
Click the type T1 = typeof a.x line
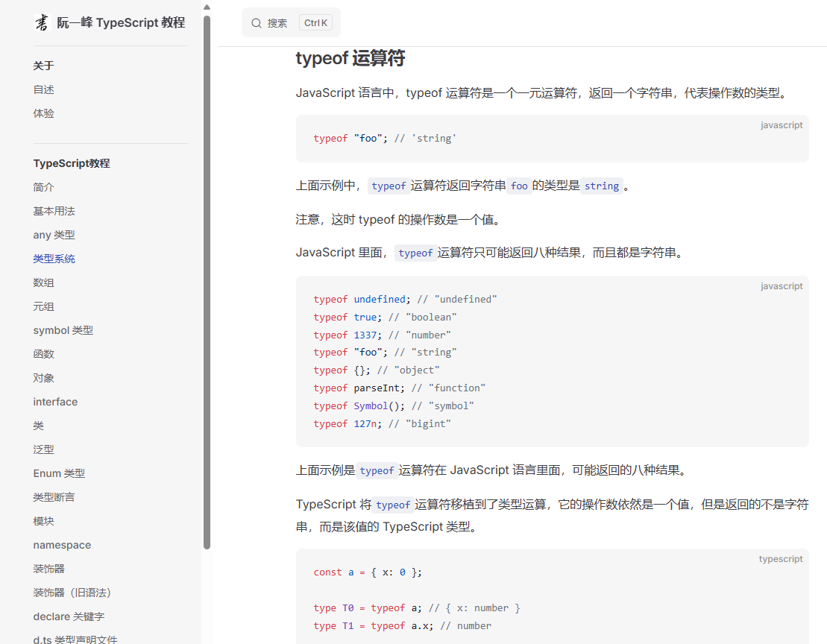click(x=403, y=626)
